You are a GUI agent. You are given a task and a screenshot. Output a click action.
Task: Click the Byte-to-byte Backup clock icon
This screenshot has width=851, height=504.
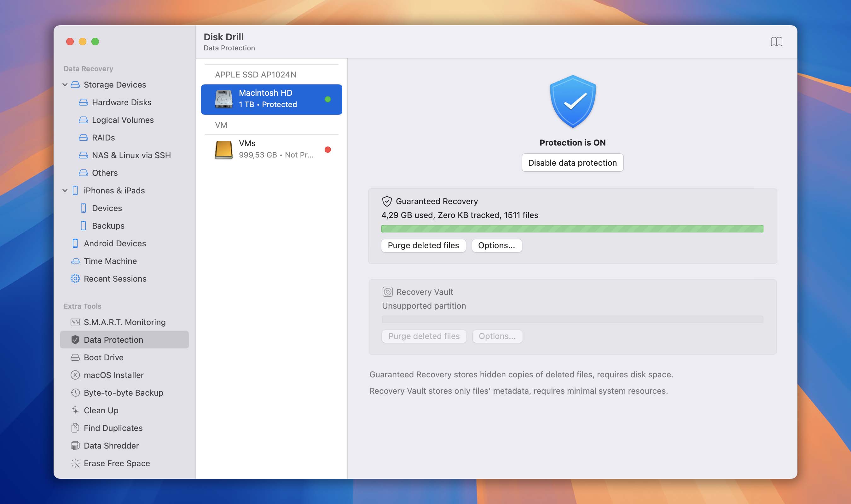click(75, 393)
